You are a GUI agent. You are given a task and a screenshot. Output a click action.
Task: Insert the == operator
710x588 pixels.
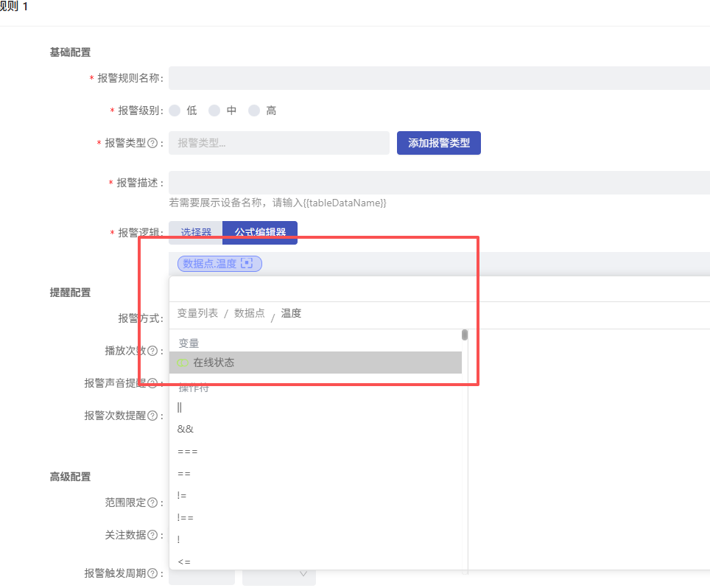184,474
